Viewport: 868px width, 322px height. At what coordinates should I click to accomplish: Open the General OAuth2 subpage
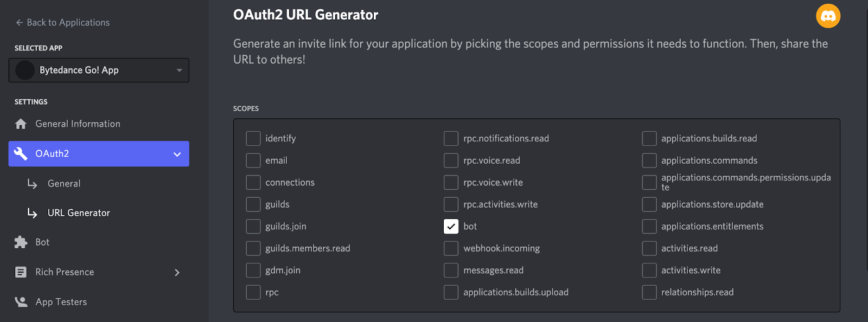point(64,184)
